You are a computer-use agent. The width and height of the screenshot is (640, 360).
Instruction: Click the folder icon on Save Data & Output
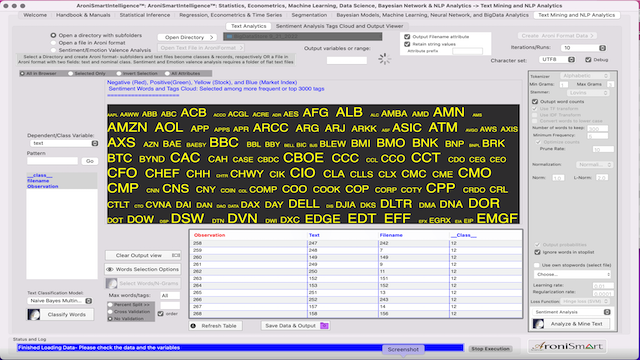324,326
